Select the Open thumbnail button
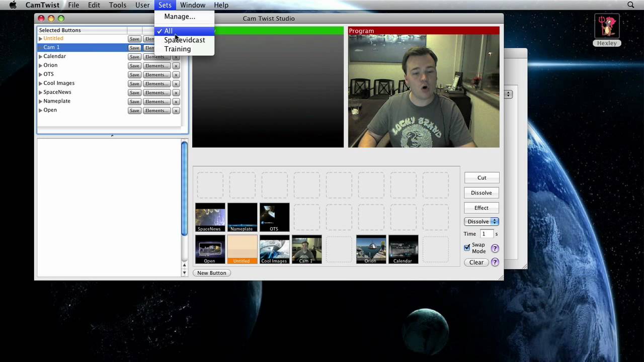644x362 pixels. pos(210,249)
